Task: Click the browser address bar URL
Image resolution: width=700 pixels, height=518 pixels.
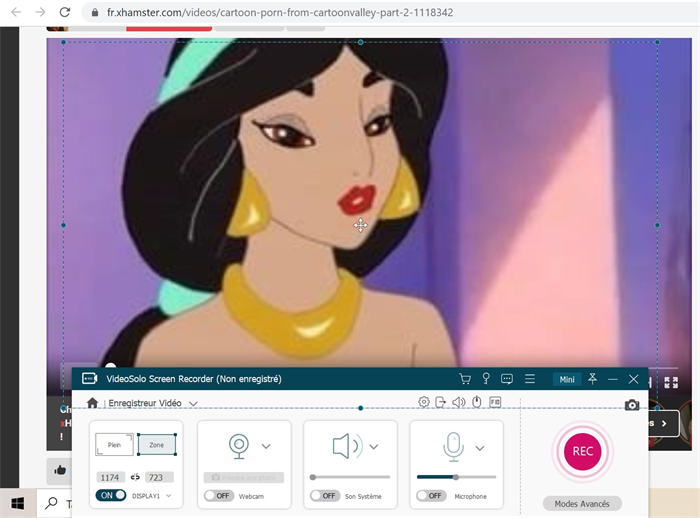Action: tap(280, 13)
